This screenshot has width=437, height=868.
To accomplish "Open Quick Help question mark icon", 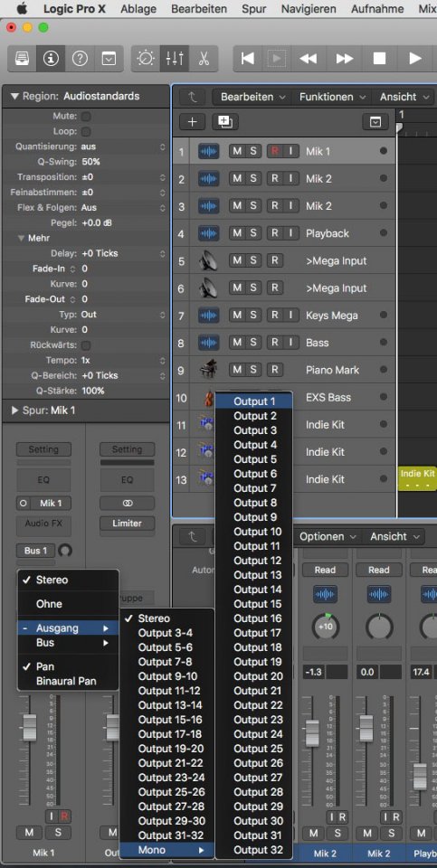I will [80, 59].
